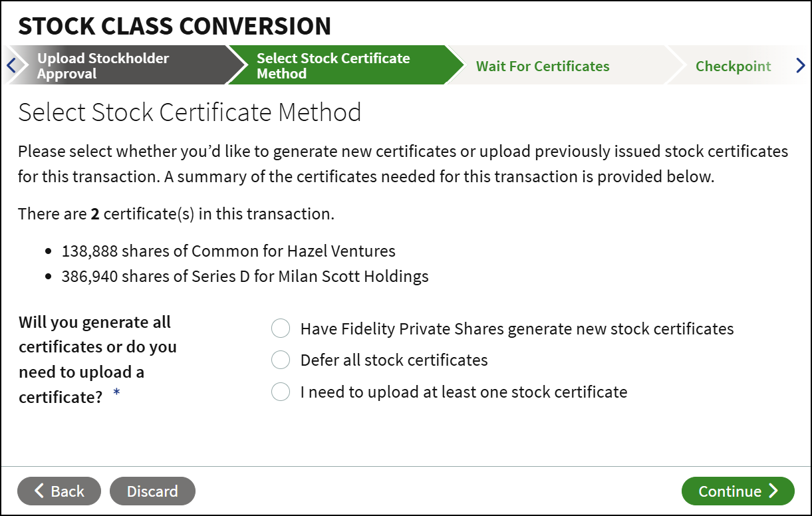812x516 pixels.
Task: Continue to the next step
Action: (x=738, y=491)
